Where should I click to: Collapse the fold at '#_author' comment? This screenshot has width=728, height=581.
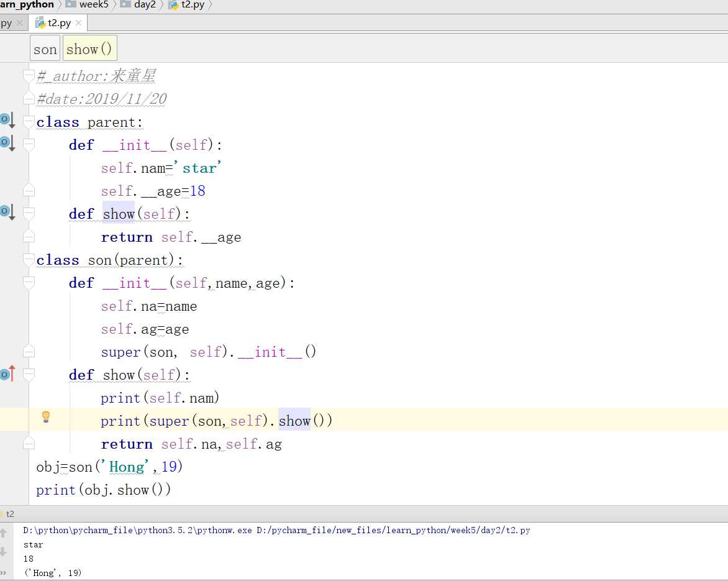29,75
